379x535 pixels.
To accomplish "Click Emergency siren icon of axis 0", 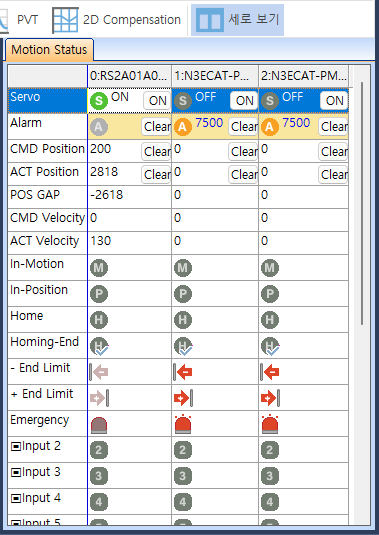I will pyautogui.click(x=99, y=425).
